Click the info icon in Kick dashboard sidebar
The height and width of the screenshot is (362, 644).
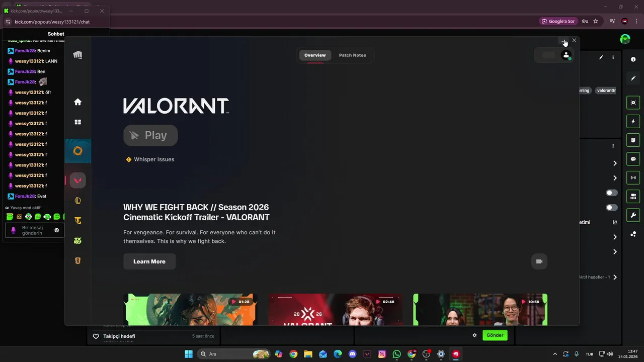coord(633,59)
